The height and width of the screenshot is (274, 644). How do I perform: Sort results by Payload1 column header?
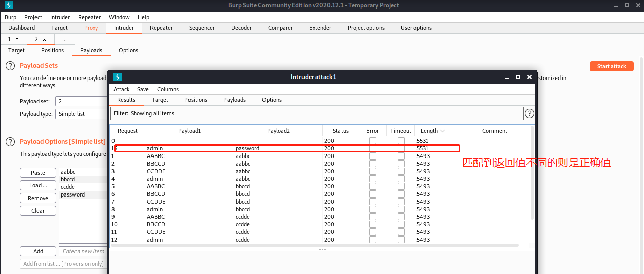[x=190, y=131]
